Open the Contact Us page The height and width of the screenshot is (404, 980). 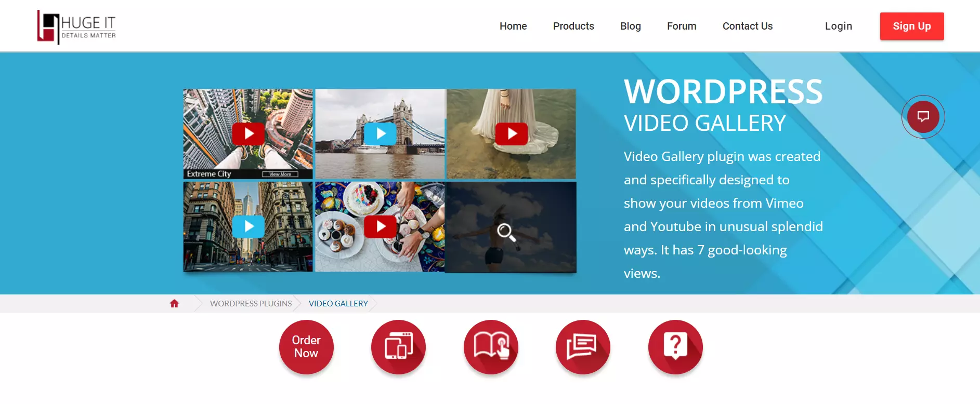pyautogui.click(x=748, y=26)
